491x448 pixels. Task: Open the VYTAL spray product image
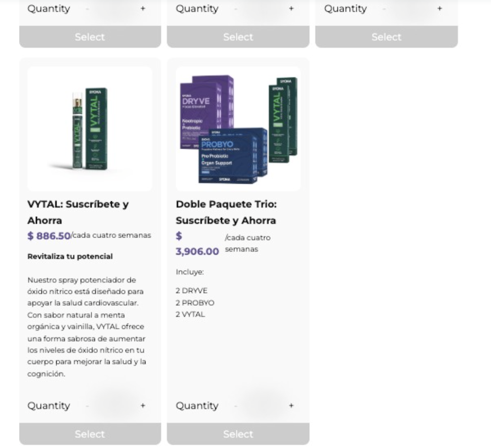[90, 129]
